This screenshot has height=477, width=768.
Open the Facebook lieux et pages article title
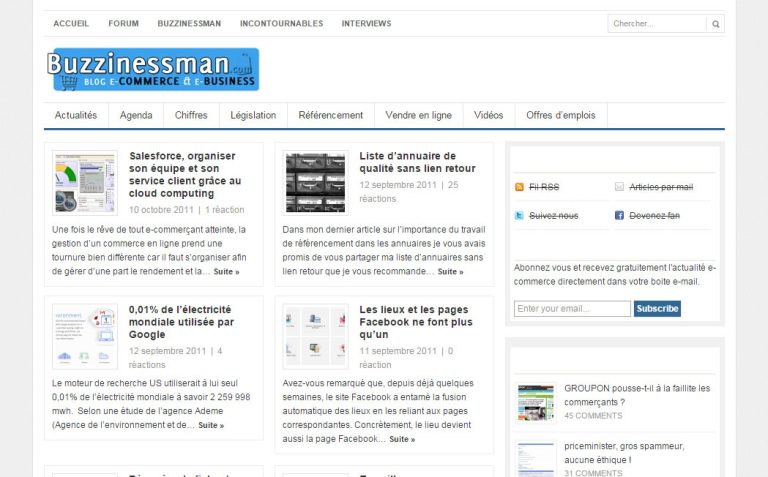(416, 322)
